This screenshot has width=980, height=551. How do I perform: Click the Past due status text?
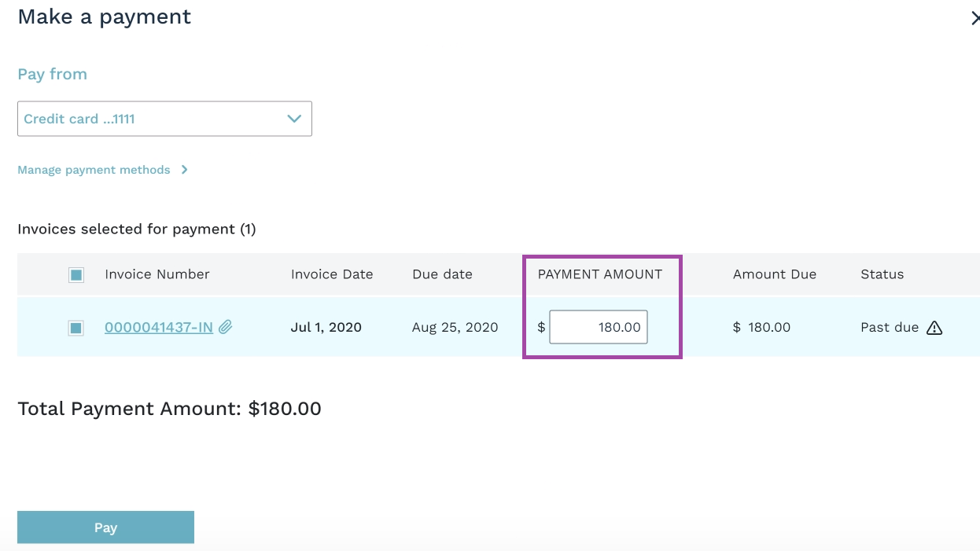click(x=889, y=327)
